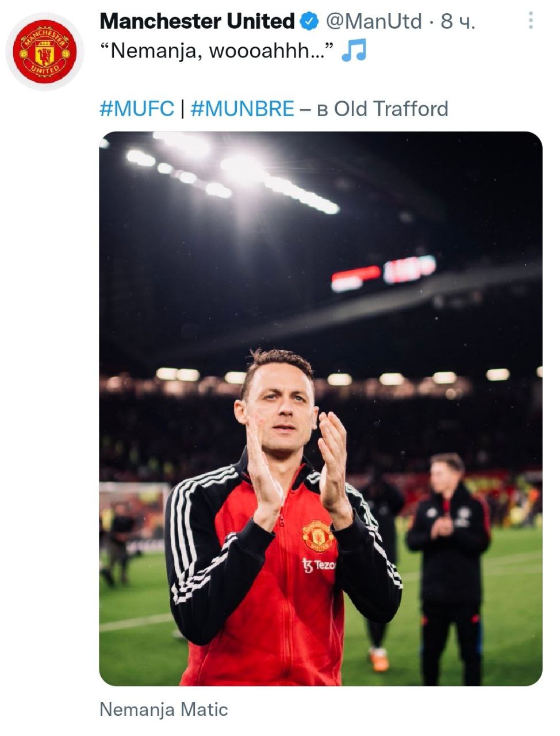Click the blue music note emoji

coord(354,51)
